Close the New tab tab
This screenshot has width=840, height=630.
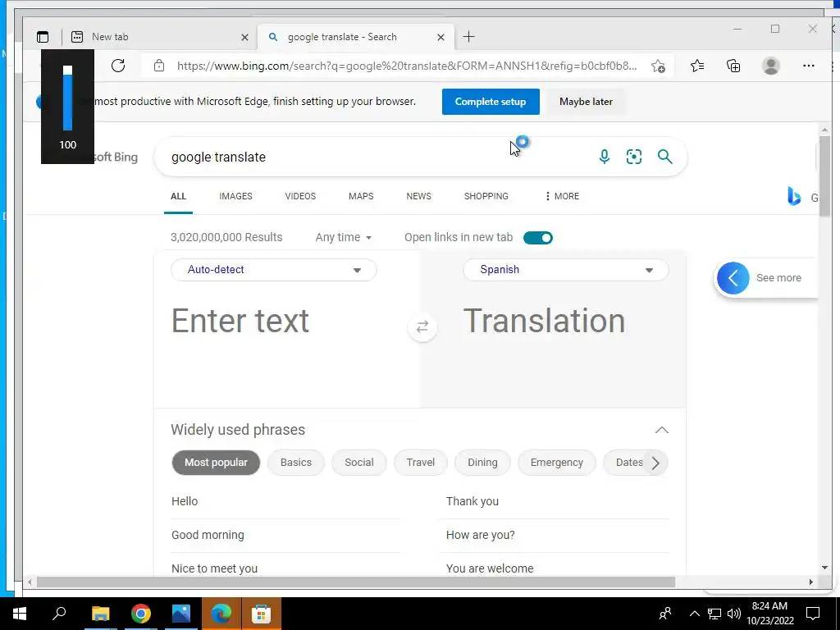pos(244,37)
